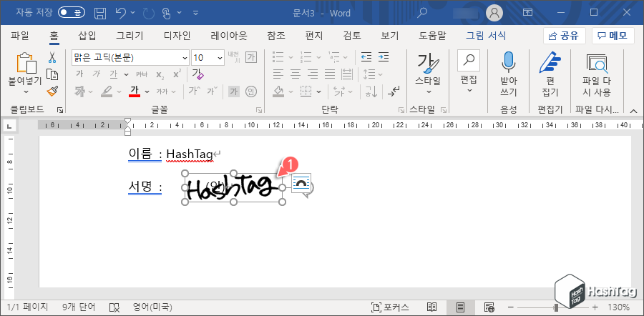Click the clear formatting eraser icon
This screenshot has height=316, width=644.
(198, 74)
